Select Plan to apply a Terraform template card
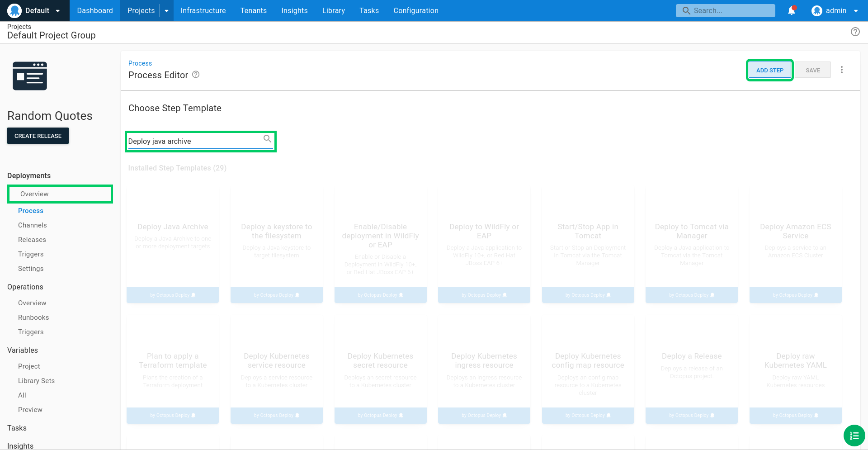This screenshot has height=450, width=868. [x=173, y=370]
